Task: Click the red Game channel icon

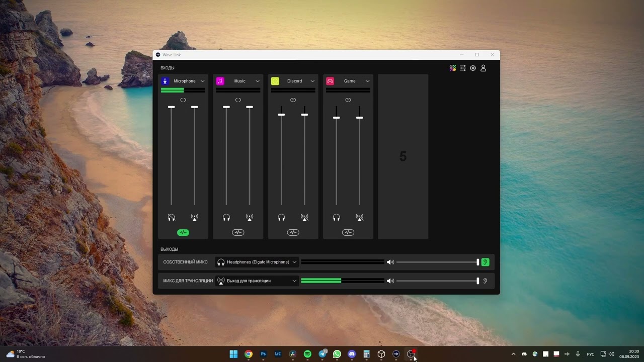Action: point(330,81)
